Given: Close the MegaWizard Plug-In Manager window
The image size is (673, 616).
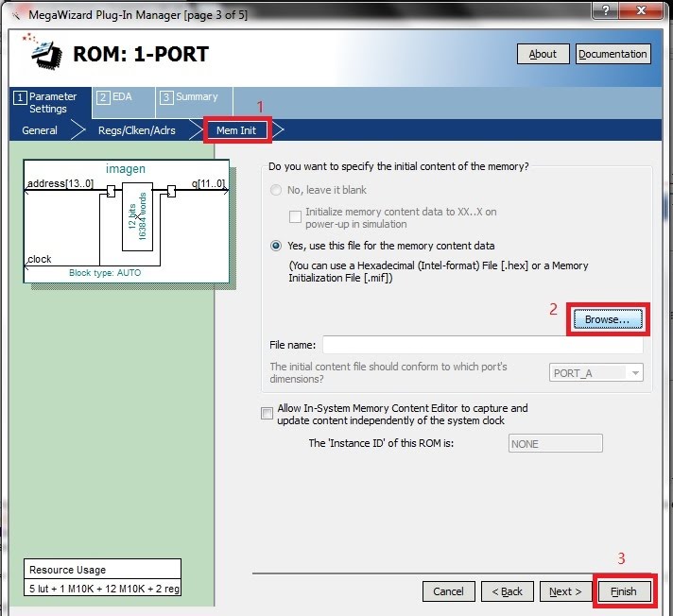Looking at the screenshot, I should pyautogui.click(x=642, y=9).
